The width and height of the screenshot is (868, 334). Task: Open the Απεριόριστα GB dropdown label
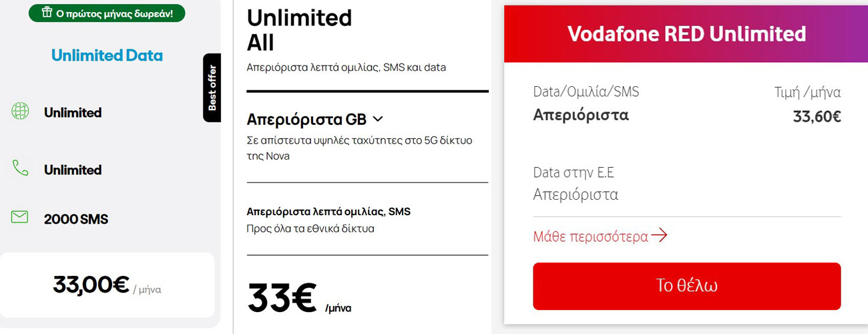click(x=306, y=120)
